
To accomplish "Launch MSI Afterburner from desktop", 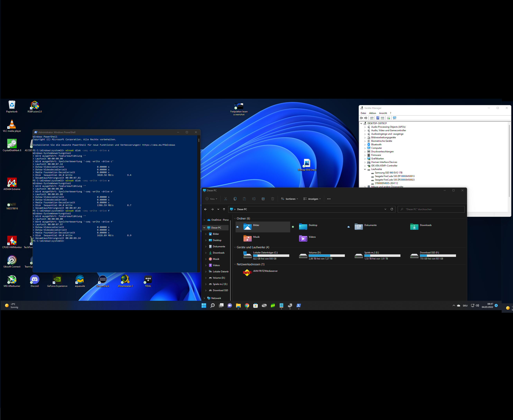I will pyautogui.click(x=12, y=280).
